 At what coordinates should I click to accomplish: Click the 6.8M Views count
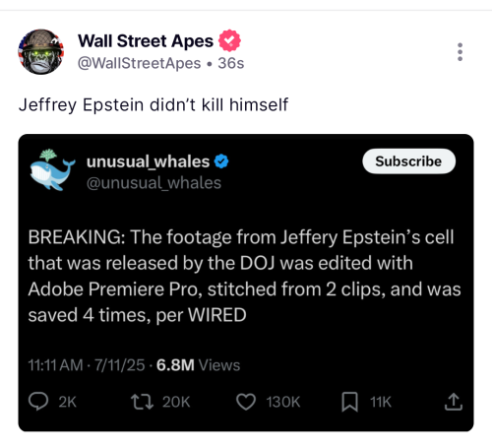198,365
